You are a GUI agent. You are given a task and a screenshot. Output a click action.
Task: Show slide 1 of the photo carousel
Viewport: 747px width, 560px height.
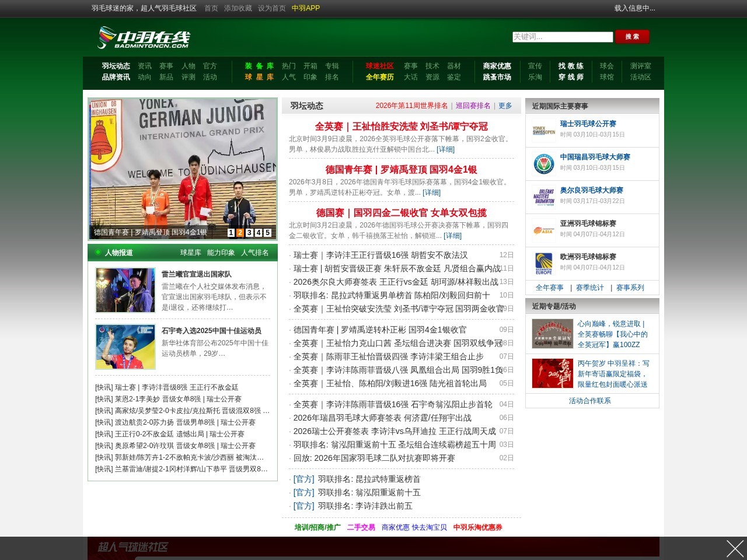[x=231, y=233]
